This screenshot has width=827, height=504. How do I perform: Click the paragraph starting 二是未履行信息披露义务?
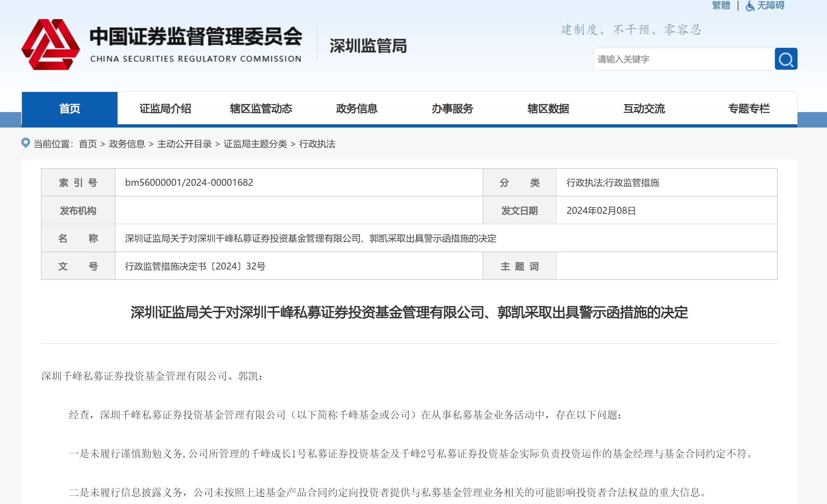[x=388, y=493]
